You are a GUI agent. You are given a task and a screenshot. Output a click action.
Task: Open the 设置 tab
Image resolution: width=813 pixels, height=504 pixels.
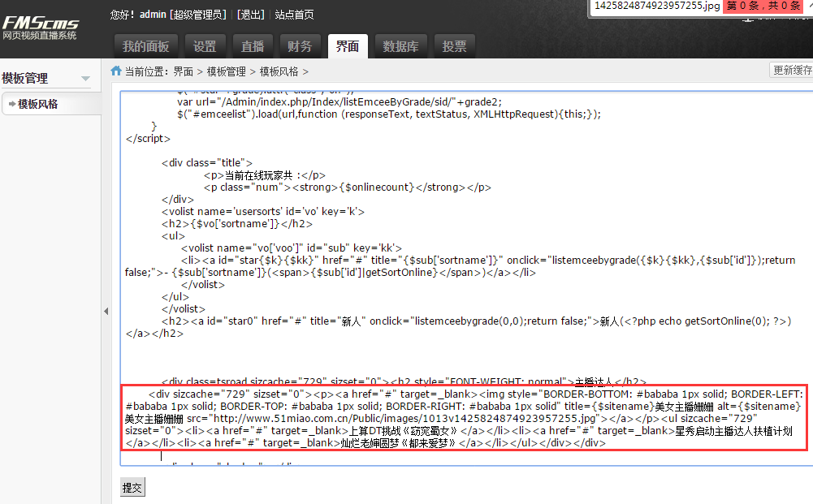(x=205, y=46)
